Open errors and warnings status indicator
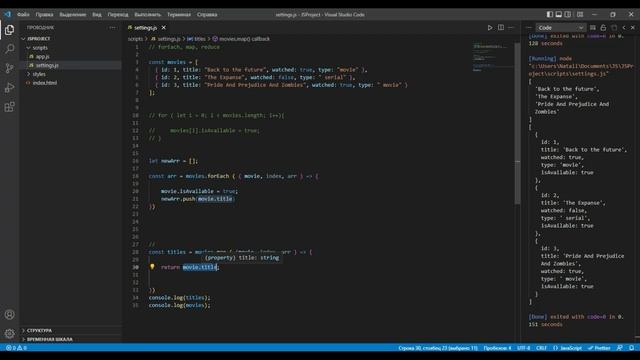The image size is (640, 360). pyautogui.click(x=16, y=348)
